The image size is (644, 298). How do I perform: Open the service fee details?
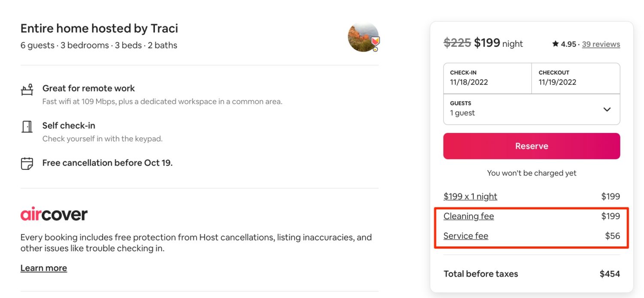465,236
